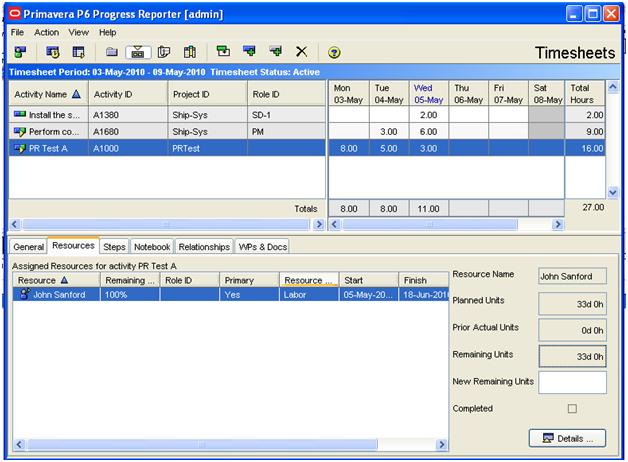Click left arrow of the hours grid horizontal scrollbar
628x462 pixels.
[335, 225]
